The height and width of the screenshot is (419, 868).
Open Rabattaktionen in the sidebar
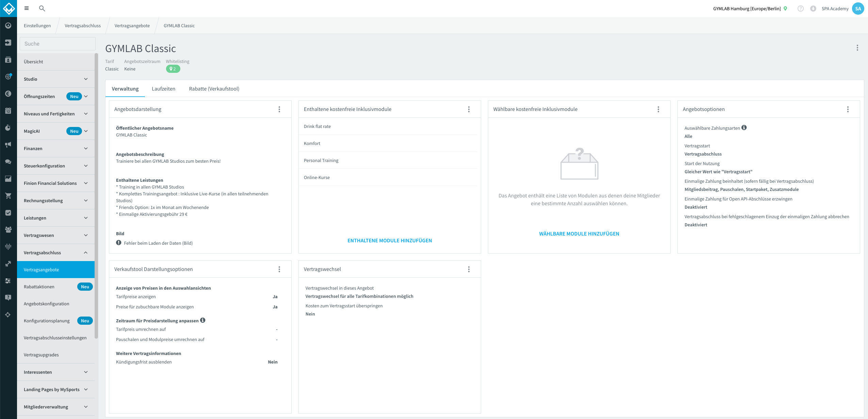pyautogui.click(x=56, y=287)
